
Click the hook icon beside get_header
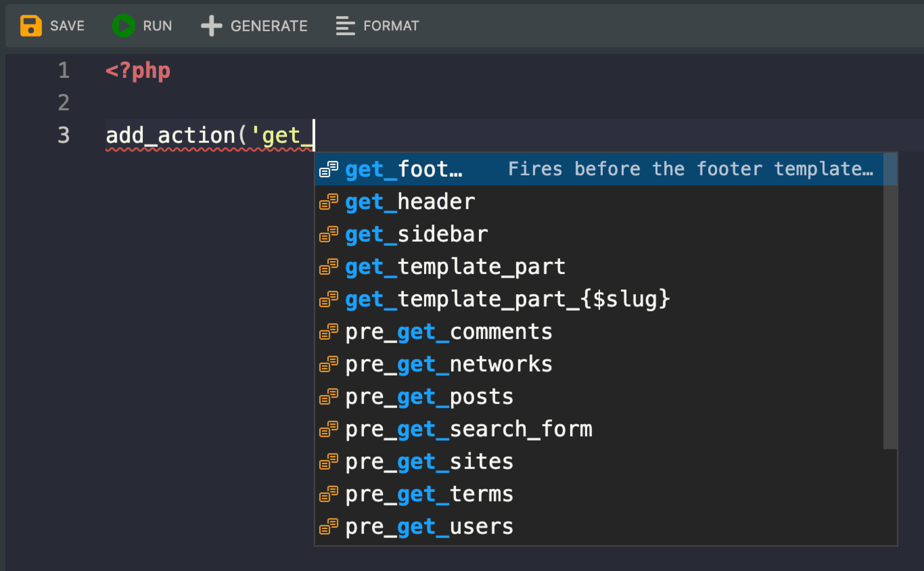pyautogui.click(x=328, y=202)
